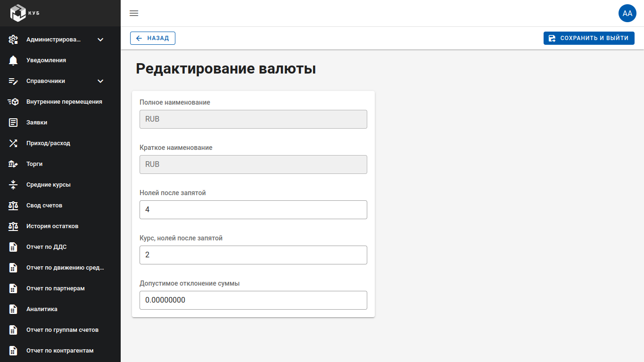Click the Отчет по движению средств icon
The height and width of the screenshot is (362, 644).
(x=13, y=268)
